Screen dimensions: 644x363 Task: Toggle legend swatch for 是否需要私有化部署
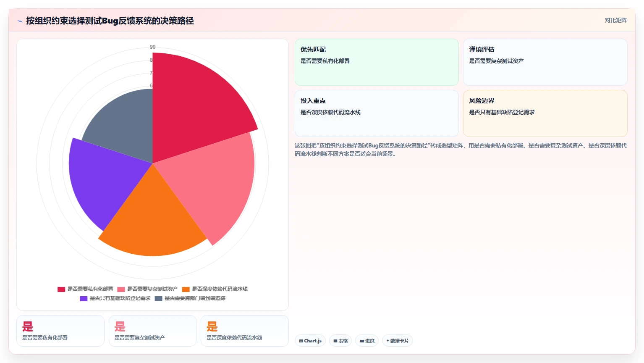coord(61,289)
